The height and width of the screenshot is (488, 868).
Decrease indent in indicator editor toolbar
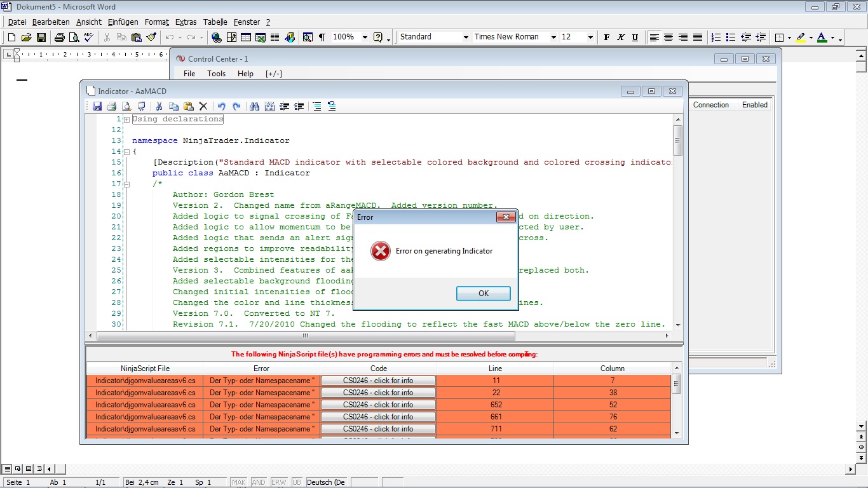coord(284,106)
